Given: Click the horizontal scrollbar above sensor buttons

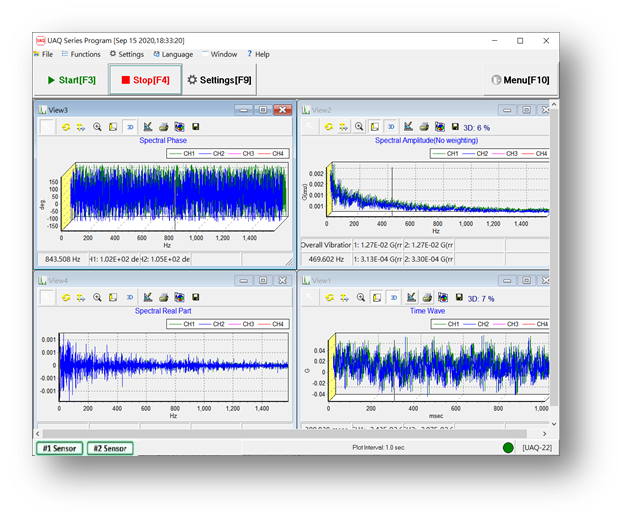Looking at the screenshot, I should click(x=290, y=434).
